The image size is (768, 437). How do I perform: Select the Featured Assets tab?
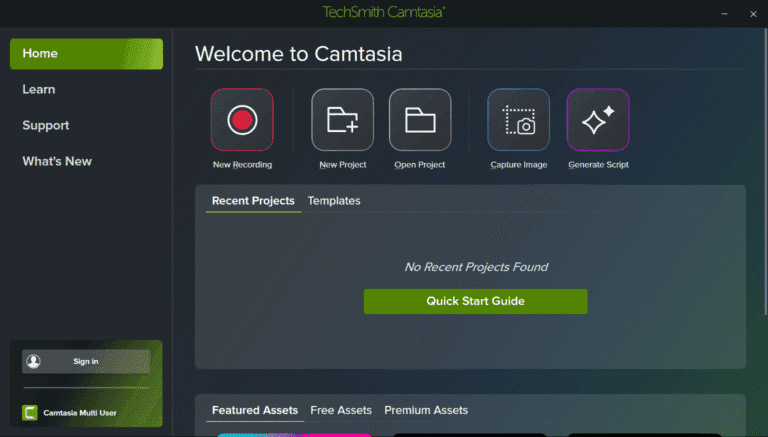tap(255, 411)
